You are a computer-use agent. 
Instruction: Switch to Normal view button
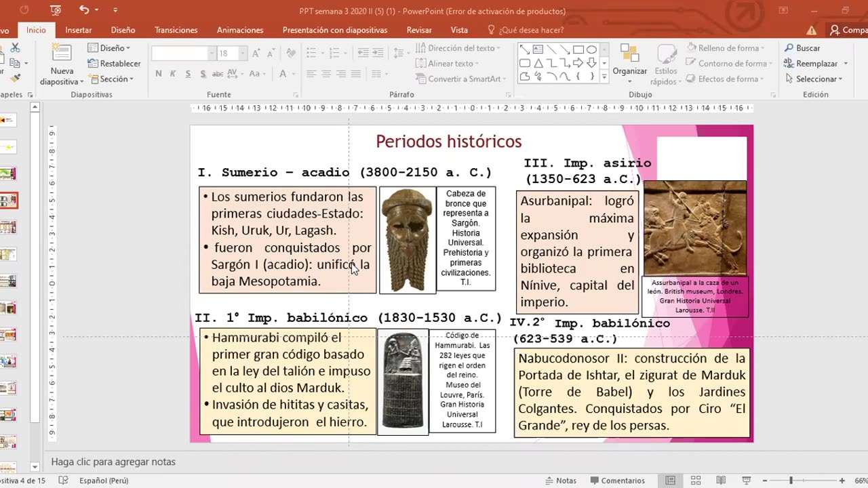pyautogui.click(x=670, y=481)
